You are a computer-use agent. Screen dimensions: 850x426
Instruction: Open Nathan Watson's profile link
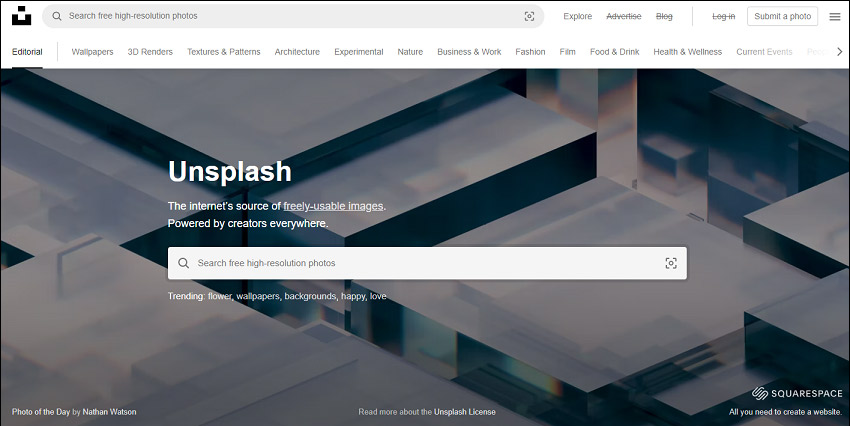[x=110, y=412]
